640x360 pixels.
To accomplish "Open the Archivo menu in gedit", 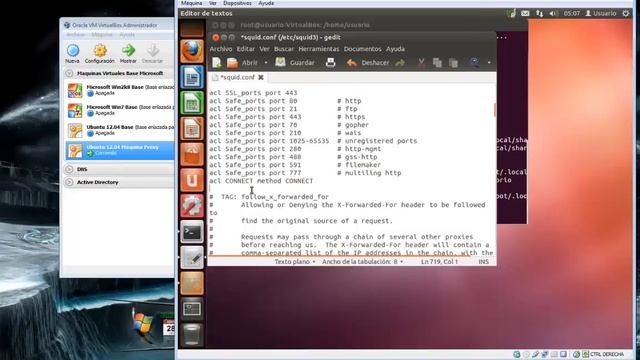I will [x=221, y=49].
